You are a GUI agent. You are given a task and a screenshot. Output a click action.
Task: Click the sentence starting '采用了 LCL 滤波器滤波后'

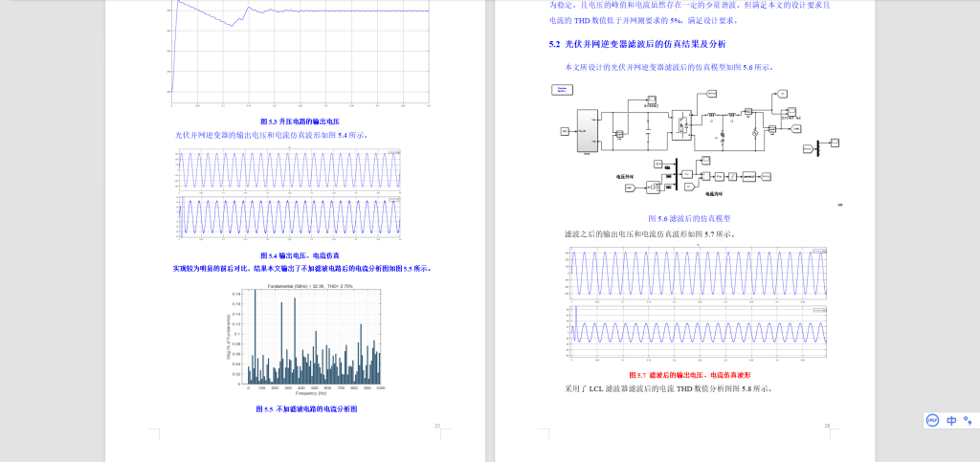pos(669,388)
